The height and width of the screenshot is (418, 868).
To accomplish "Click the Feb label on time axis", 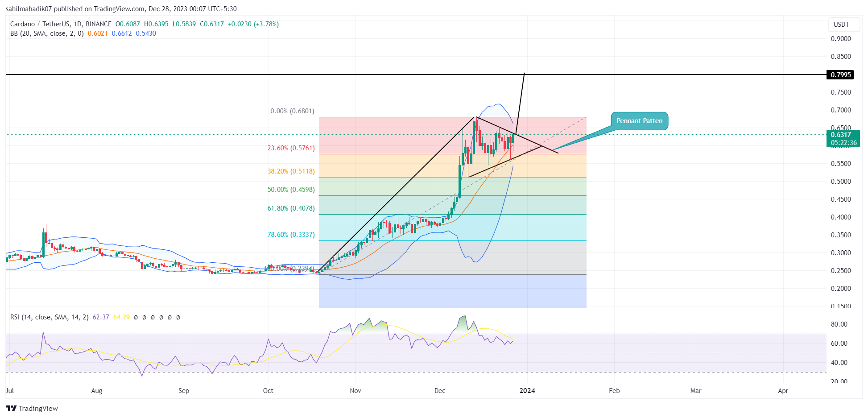I will (614, 391).
